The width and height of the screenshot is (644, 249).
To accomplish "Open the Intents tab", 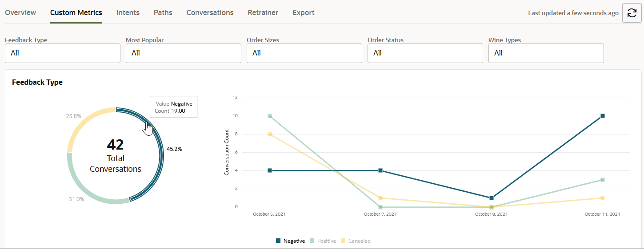I will [x=128, y=12].
